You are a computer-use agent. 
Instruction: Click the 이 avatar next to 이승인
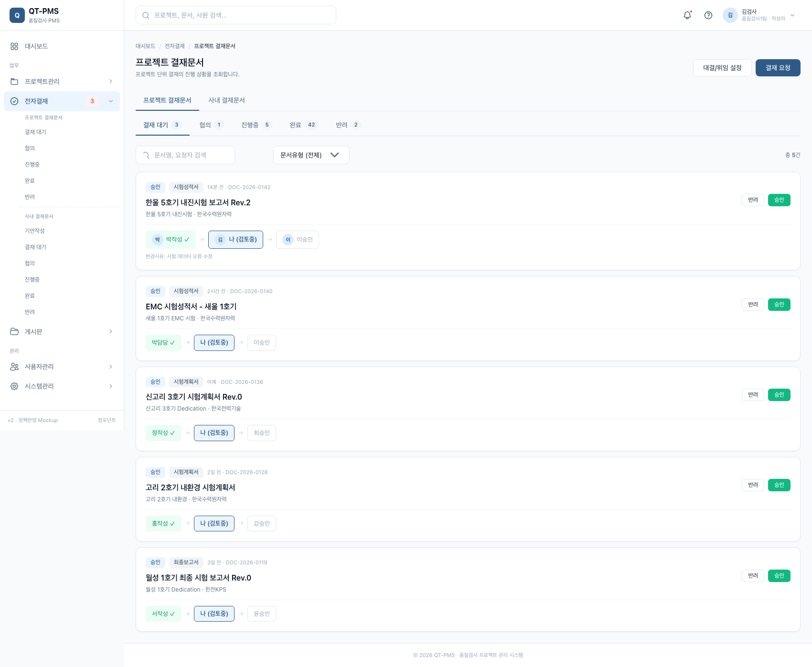288,240
